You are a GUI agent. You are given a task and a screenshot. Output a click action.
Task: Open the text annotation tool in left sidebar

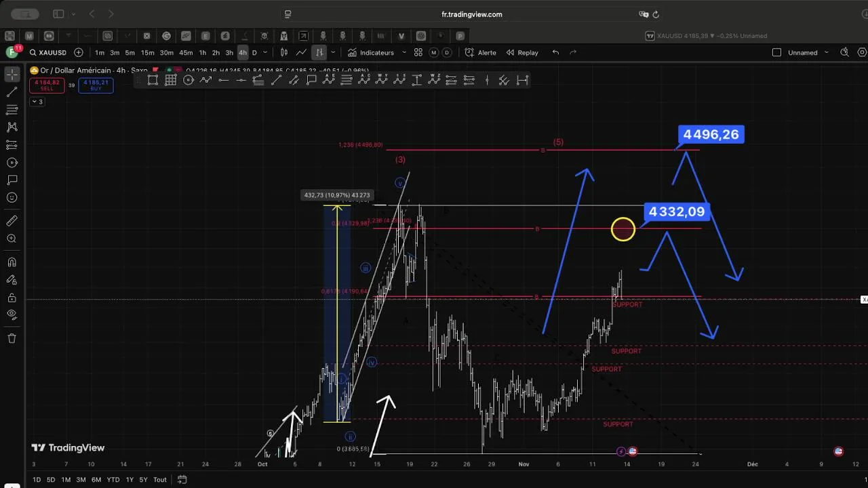(x=12, y=180)
